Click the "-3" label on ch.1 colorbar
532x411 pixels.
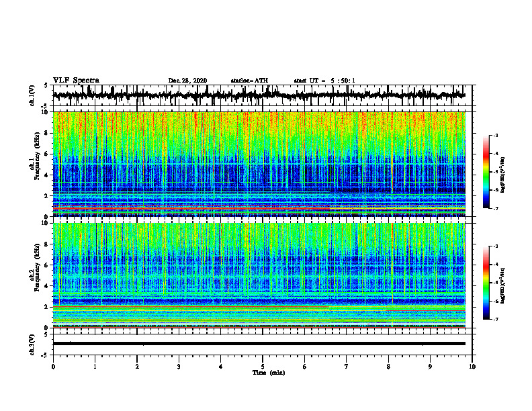pos(495,135)
